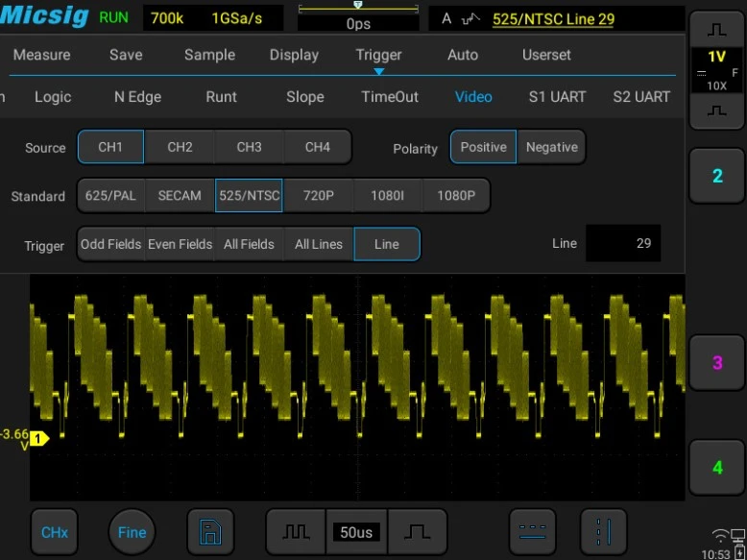Viewport: 747px width, 560px height.
Task: Open the 525/NTSC Line 29 trigger info
Action: coord(553,19)
